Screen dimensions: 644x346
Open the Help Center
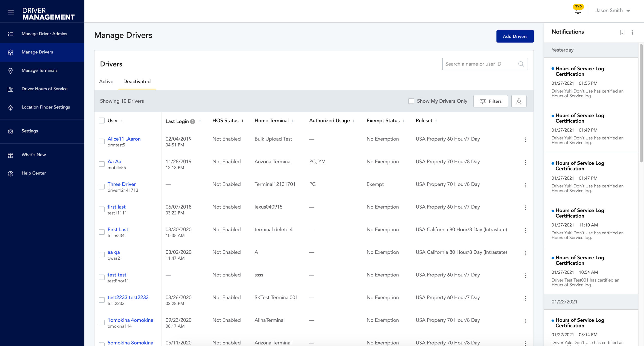click(42, 174)
